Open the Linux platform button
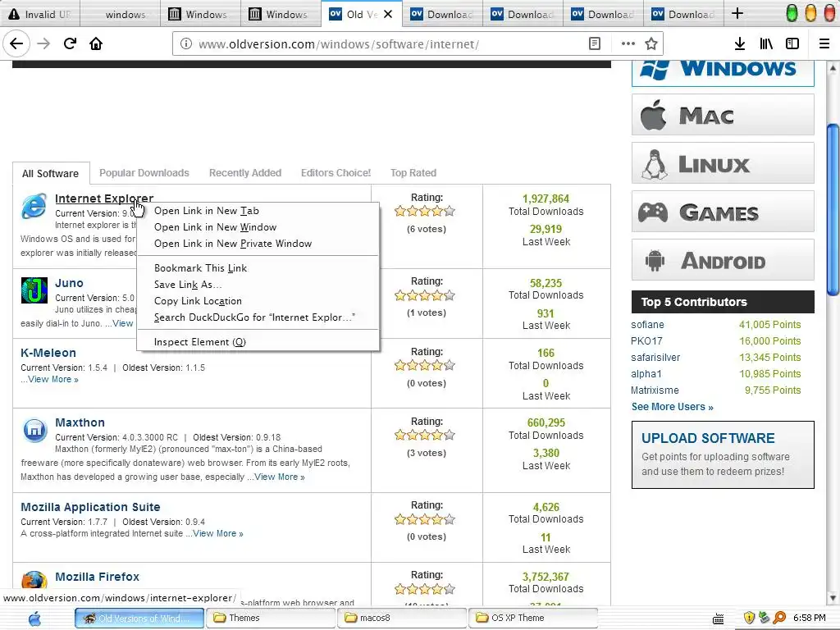The width and height of the screenshot is (840, 630). tap(723, 163)
